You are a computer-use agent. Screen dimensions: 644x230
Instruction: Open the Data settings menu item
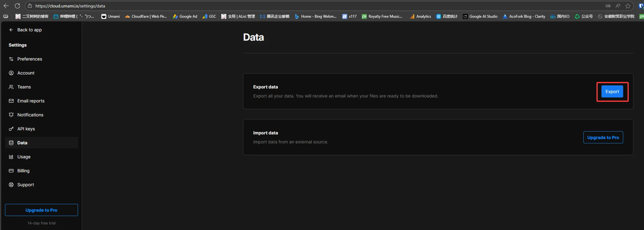coord(22,143)
